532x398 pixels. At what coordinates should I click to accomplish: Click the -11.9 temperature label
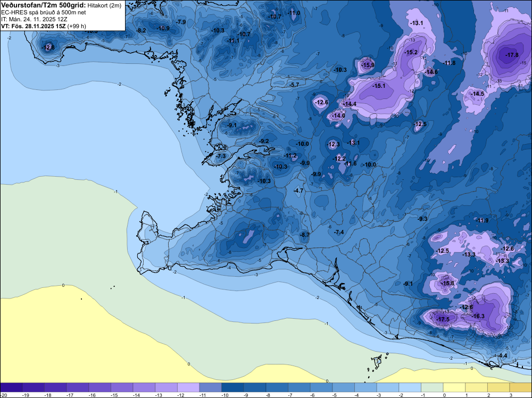pos(482,220)
